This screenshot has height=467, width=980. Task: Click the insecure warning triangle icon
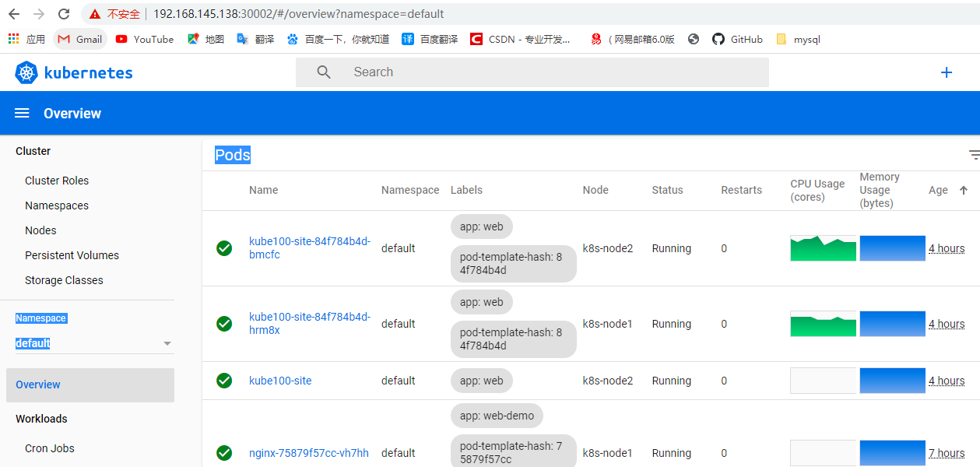(x=95, y=14)
